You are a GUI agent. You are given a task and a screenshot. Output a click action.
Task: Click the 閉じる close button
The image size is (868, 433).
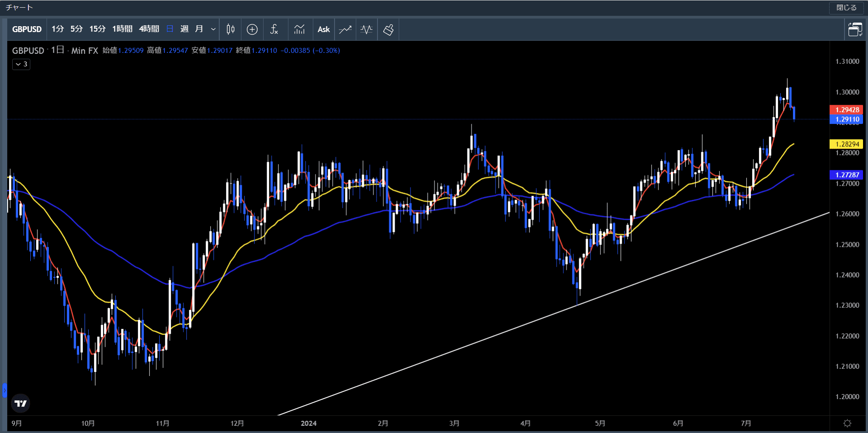[846, 8]
